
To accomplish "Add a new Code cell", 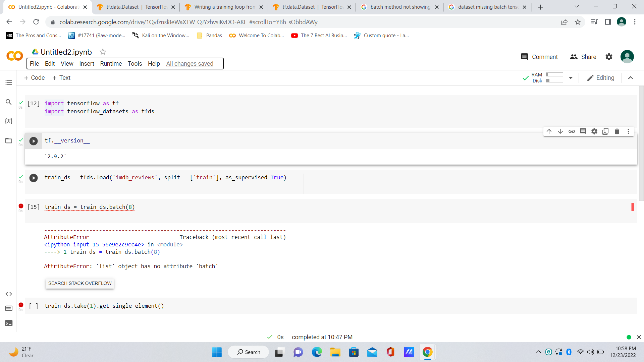I will [34, 78].
